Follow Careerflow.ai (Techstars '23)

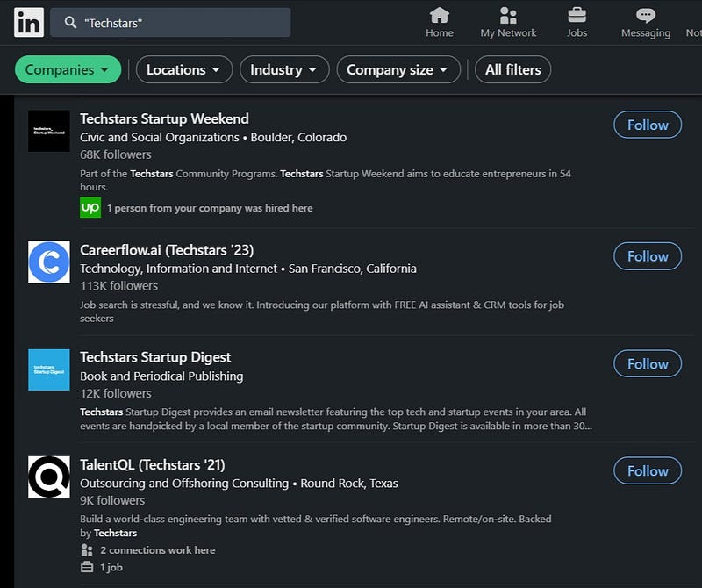[x=648, y=256]
